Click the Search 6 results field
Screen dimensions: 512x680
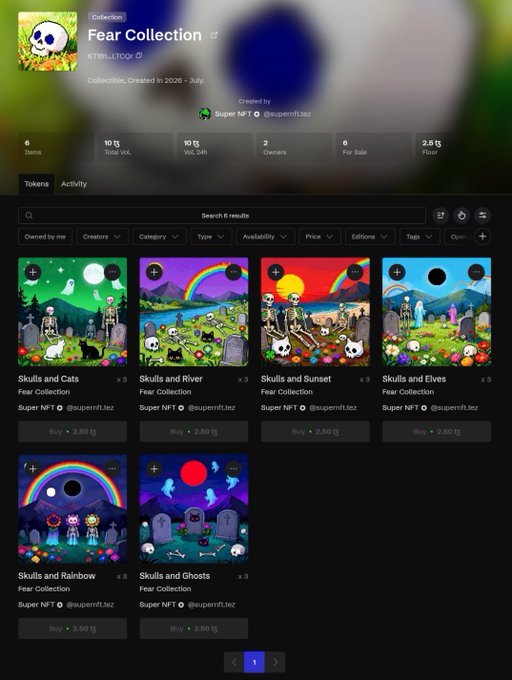[x=222, y=216]
